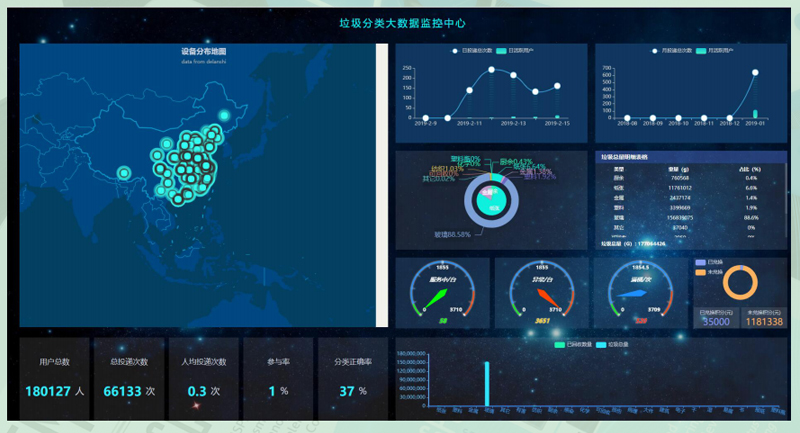Click the 满桶/次 blue gauge
Viewport: 800px width, 433px height.
pos(640,292)
